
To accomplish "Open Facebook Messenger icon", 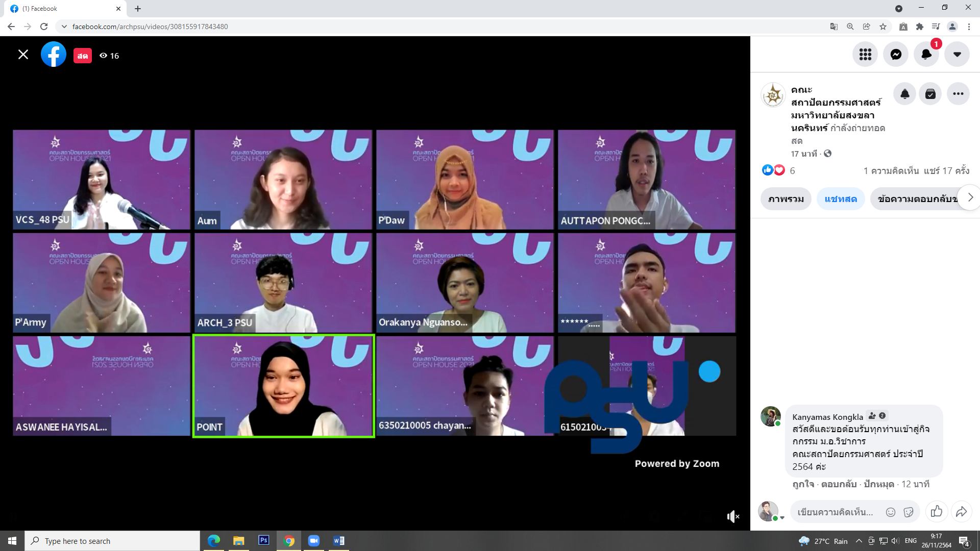I will pos(896,55).
